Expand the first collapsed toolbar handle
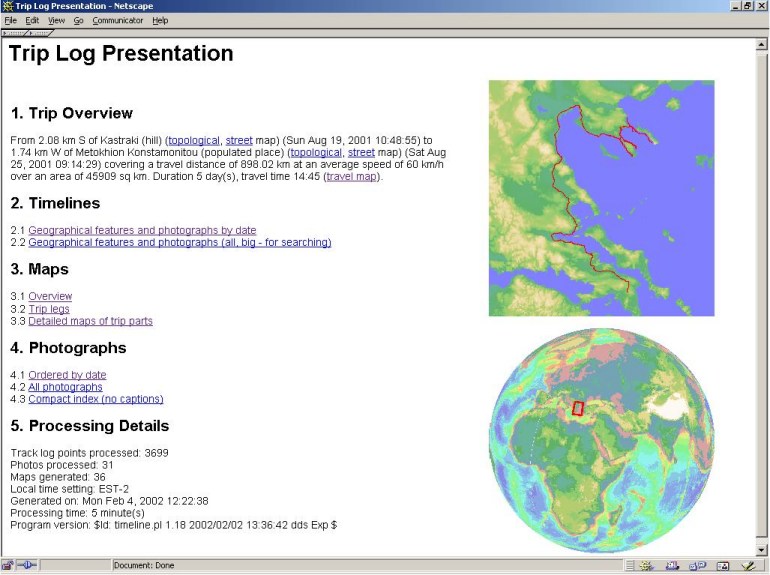The height and width of the screenshot is (575, 770). pos(14,33)
